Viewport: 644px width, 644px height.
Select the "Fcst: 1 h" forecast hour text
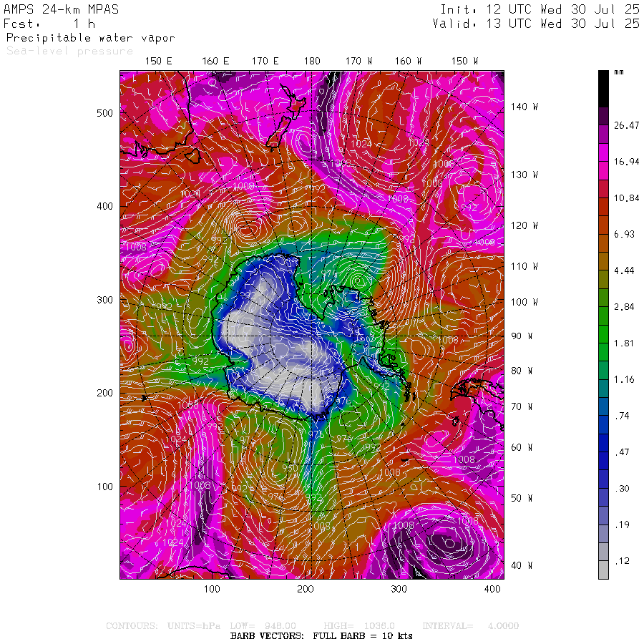49,24
